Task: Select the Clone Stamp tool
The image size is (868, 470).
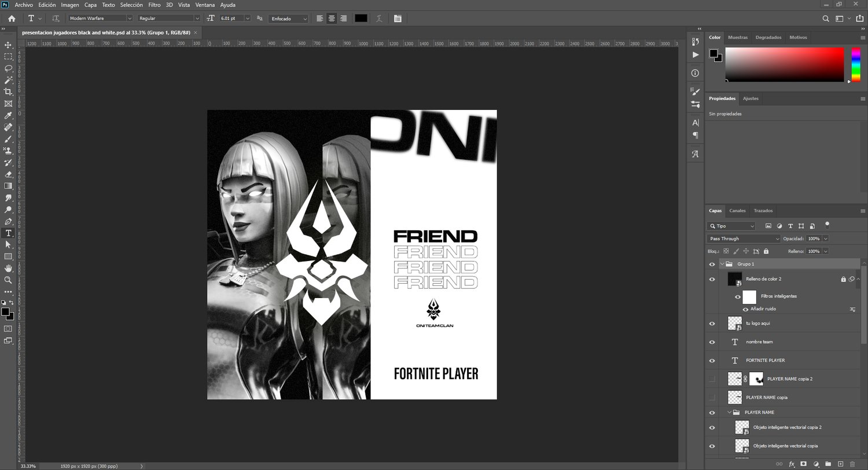Action: 8,150
